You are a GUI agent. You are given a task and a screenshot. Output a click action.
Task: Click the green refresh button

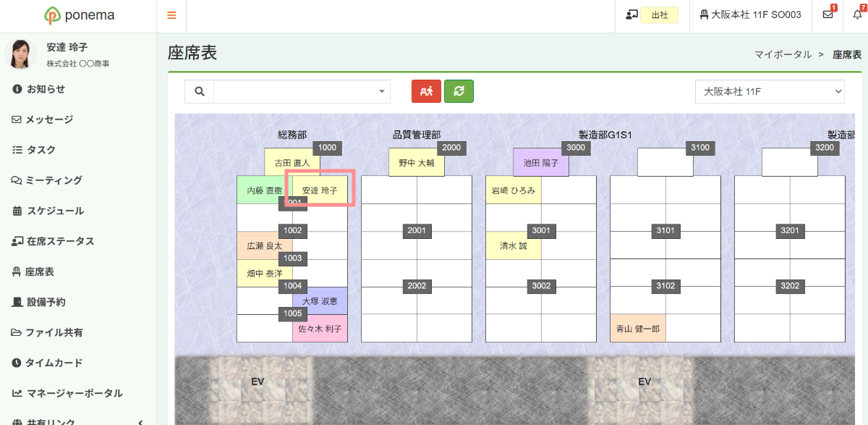[x=459, y=91]
